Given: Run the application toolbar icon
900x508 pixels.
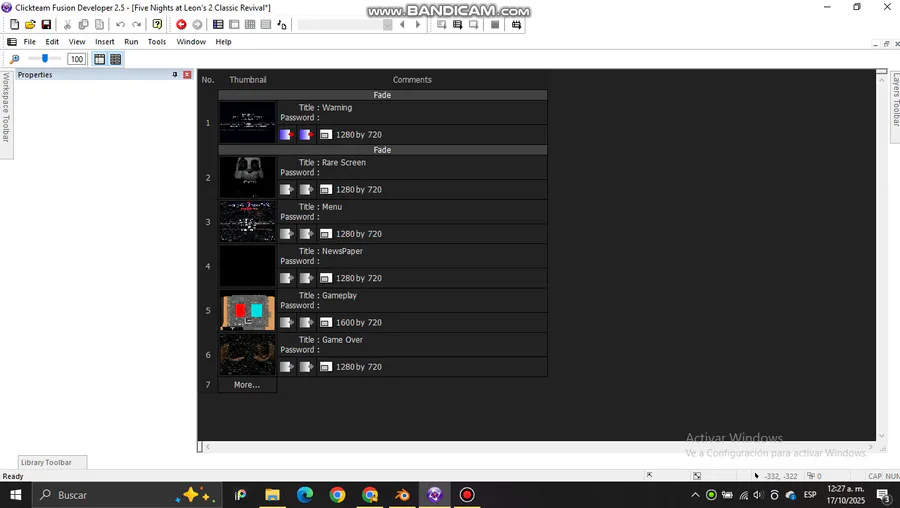Looking at the screenshot, I should click(457, 24).
